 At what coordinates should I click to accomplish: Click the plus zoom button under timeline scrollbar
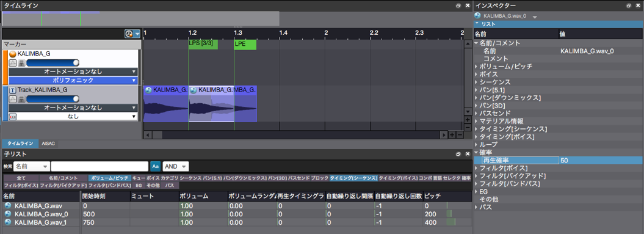click(452, 134)
